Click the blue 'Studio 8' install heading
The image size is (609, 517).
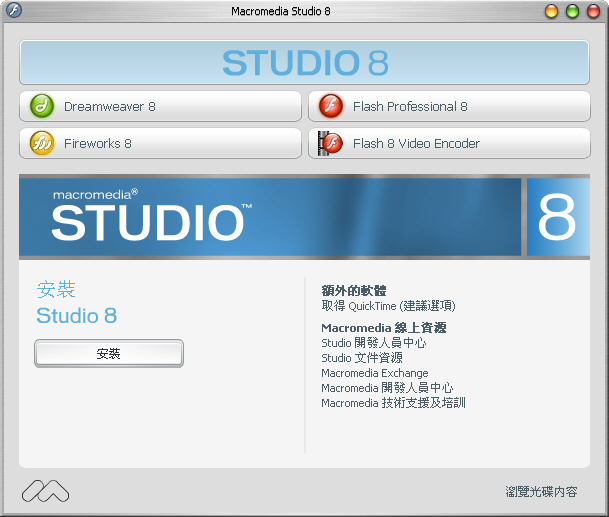pyautogui.click(x=77, y=315)
